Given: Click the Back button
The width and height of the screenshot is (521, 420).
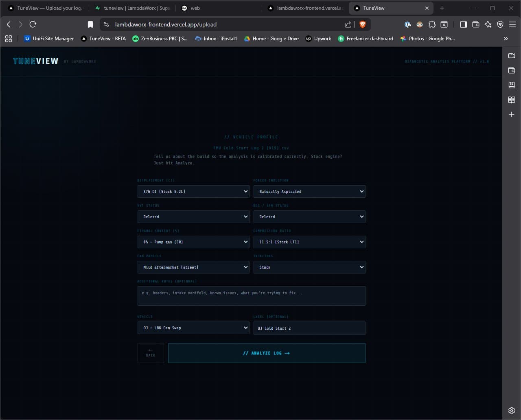Looking at the screenshot, I should [151, 353].
